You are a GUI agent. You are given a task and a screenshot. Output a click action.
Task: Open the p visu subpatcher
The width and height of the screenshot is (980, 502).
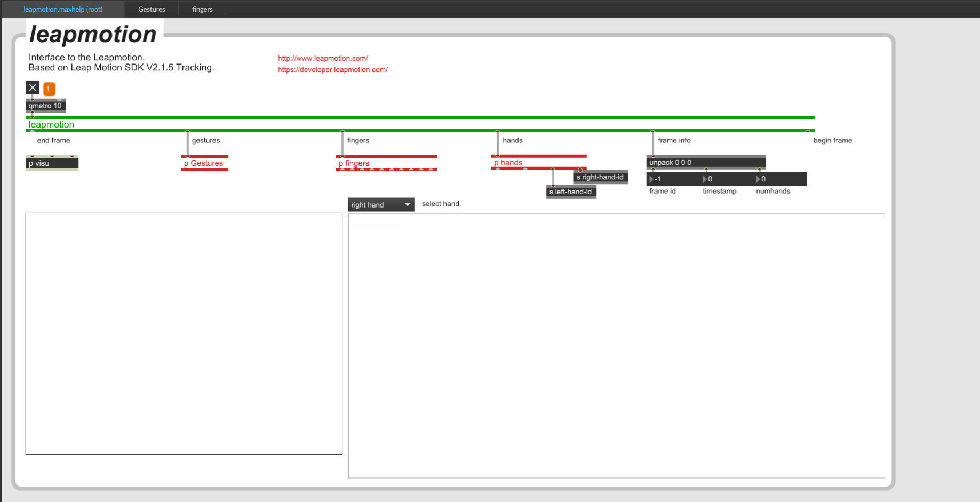(52, 163)
